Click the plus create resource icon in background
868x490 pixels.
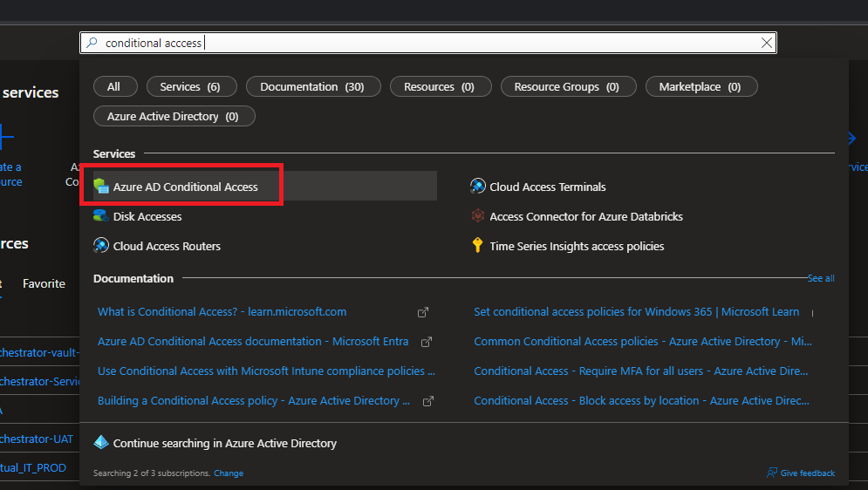[6, 137]
